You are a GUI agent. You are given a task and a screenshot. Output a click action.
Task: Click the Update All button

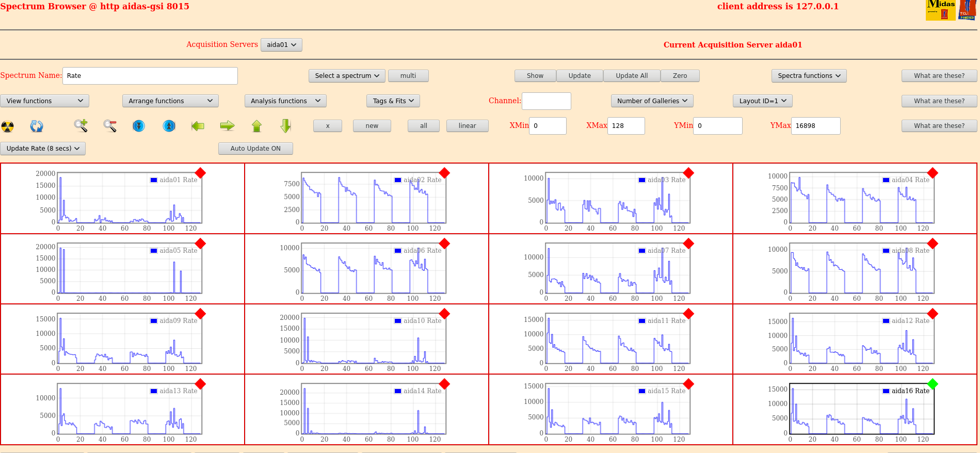click(632, 76)
